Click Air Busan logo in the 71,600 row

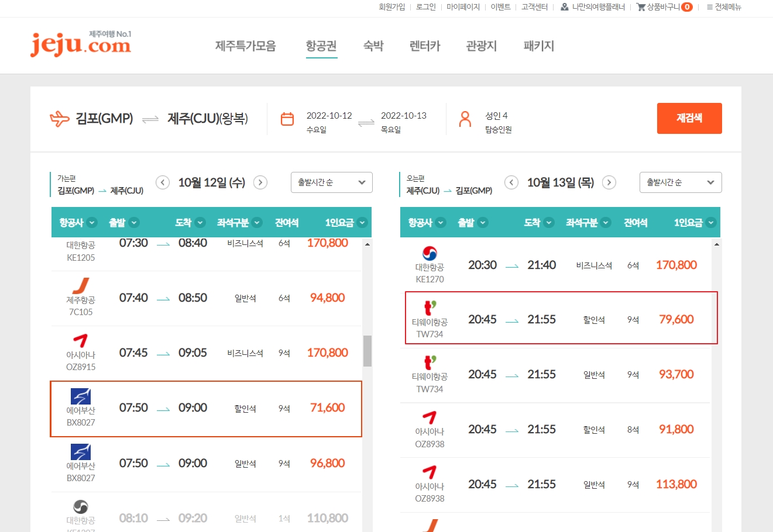(x=81, y=396)
